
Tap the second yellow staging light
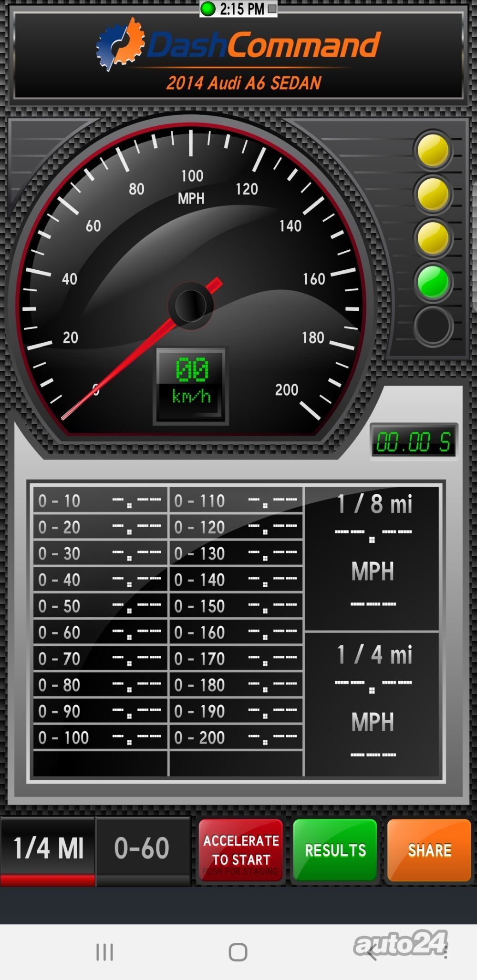[433, 194]
